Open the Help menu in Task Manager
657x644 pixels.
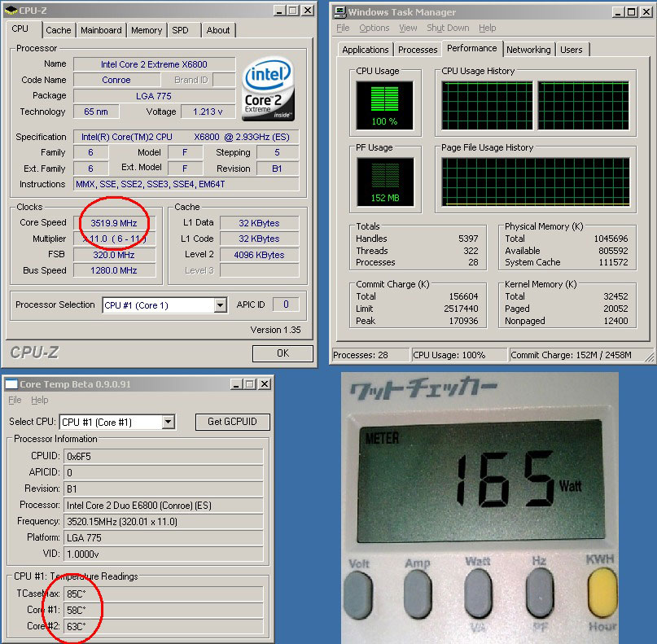pyautogui.click(x=488, y=28)
